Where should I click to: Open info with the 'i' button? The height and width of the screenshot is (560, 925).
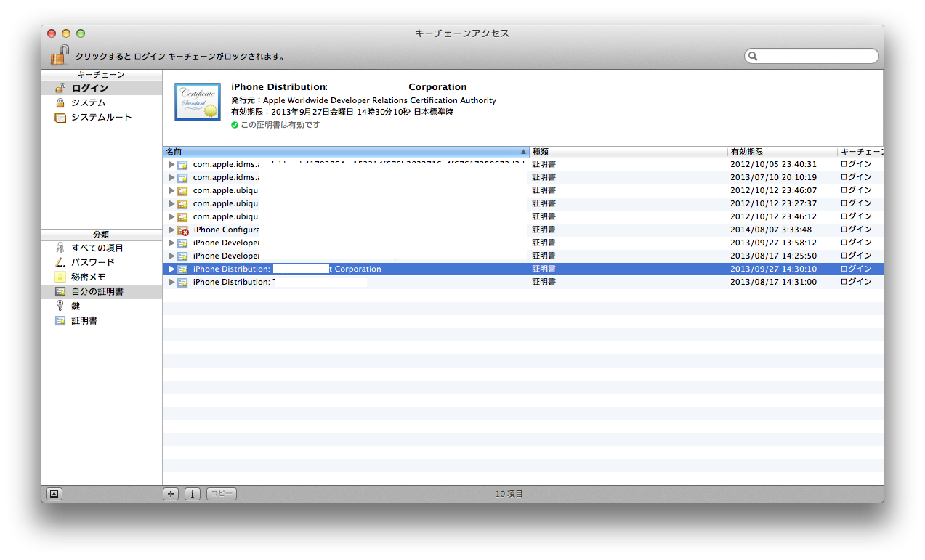[x=193, y=494]
